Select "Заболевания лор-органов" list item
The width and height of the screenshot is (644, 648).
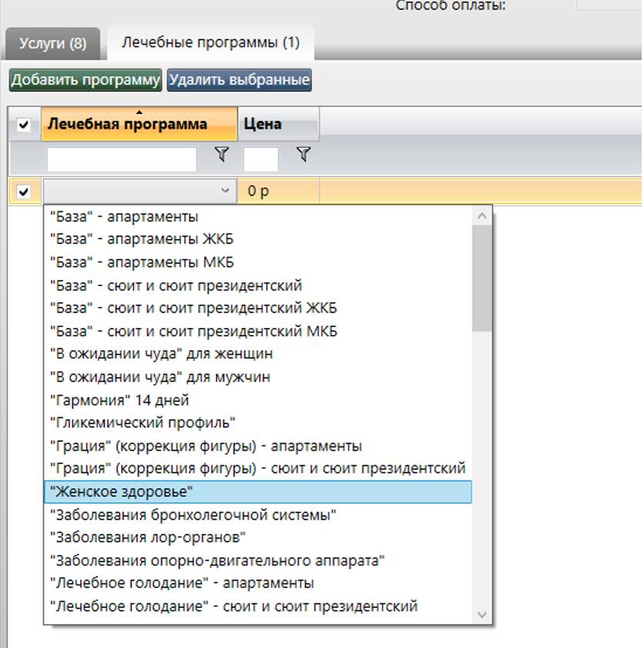(148, 537)
